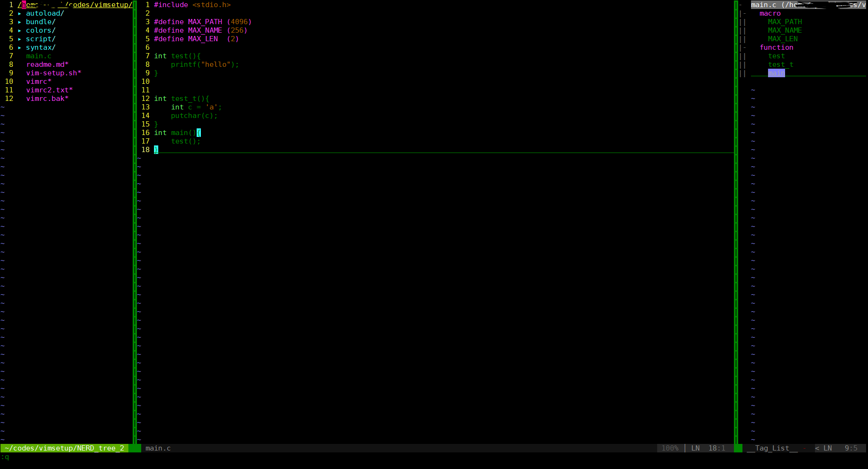Click the highlighted opening brace after main()
The height and width of the screenshot is (469, 868).
[x=199, y=133]
